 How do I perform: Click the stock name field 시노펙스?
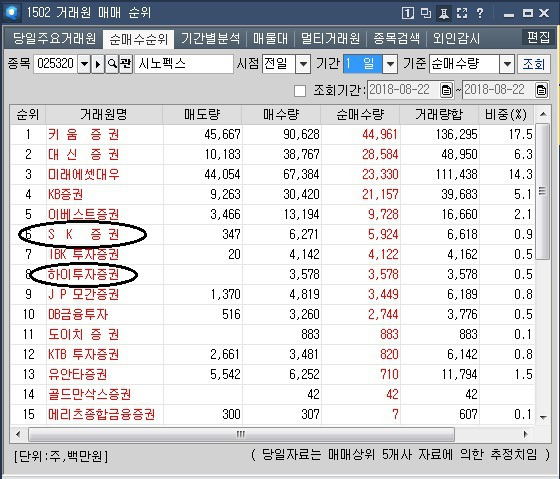184,64
